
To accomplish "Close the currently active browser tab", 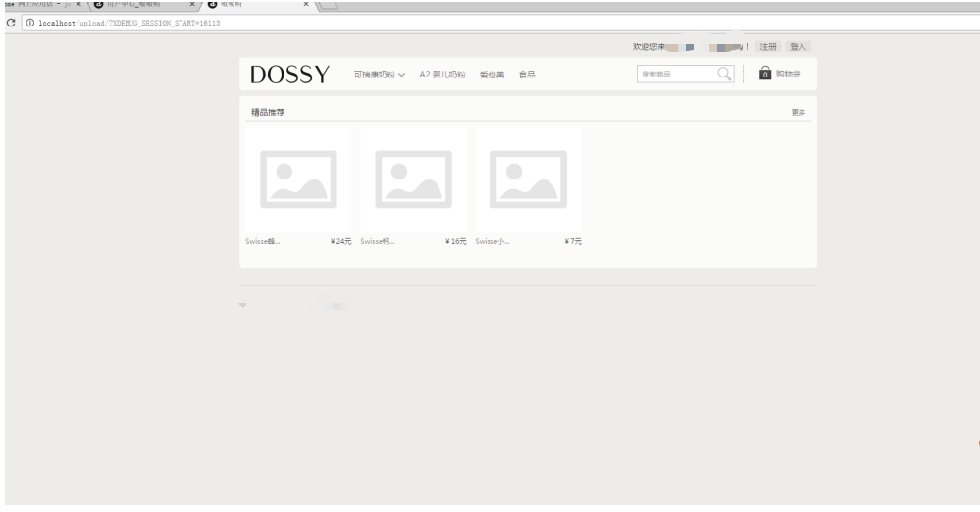I will pos(306,4).
